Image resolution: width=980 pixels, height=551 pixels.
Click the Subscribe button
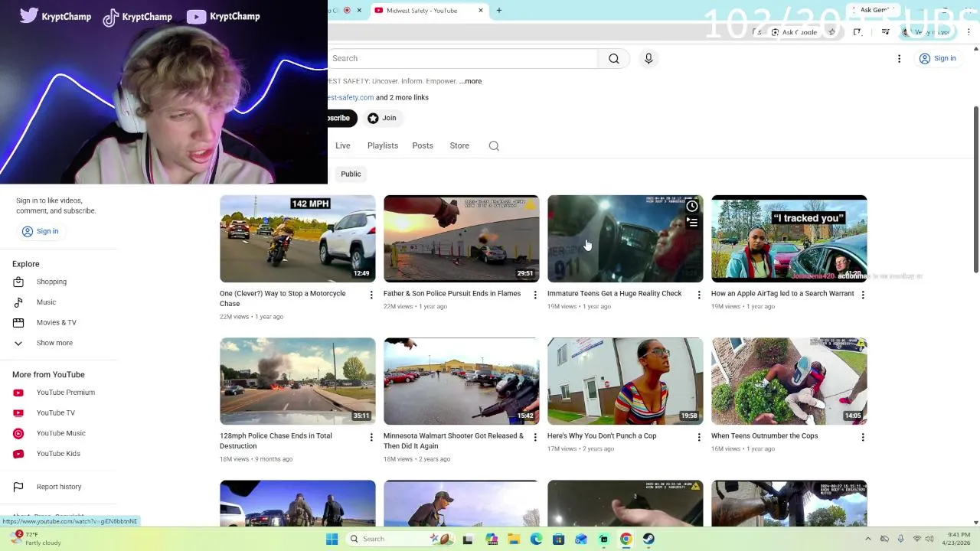342,118
